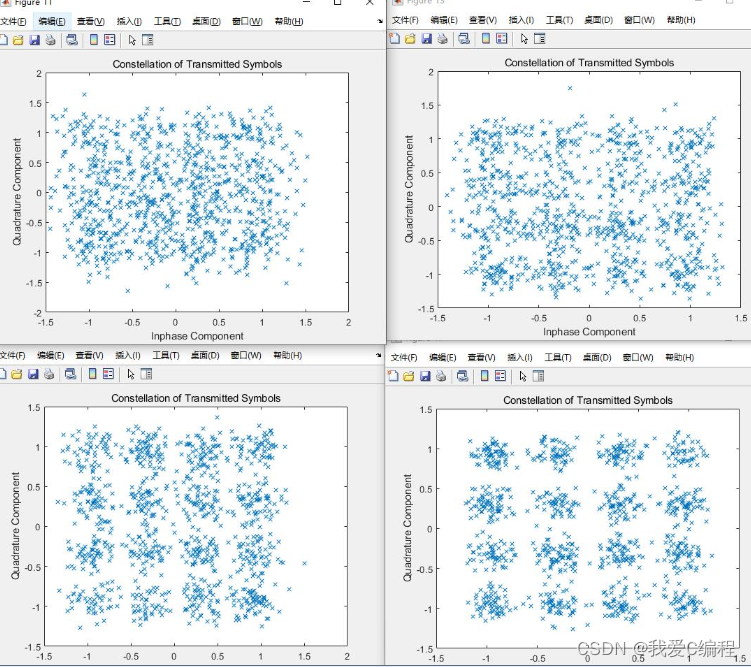Open 工具(T) menu in lower-left figure
This screenshot has height=667, width=751.
(166, 355)
